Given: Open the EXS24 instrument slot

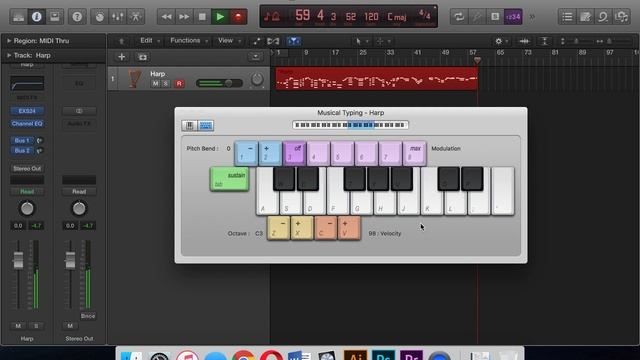Looking at the screenshot, I should click(27, 111).
